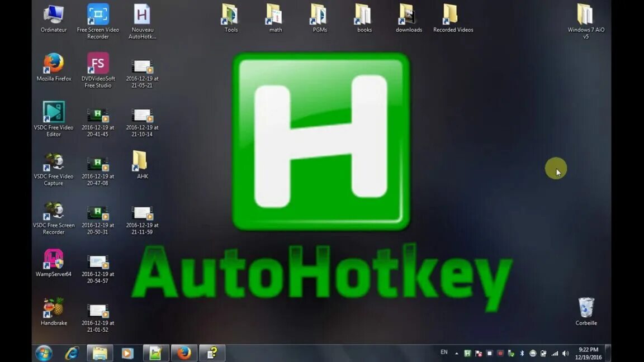
Task: Switch to Firefox on the taskbar
Action: click(184, 353)
